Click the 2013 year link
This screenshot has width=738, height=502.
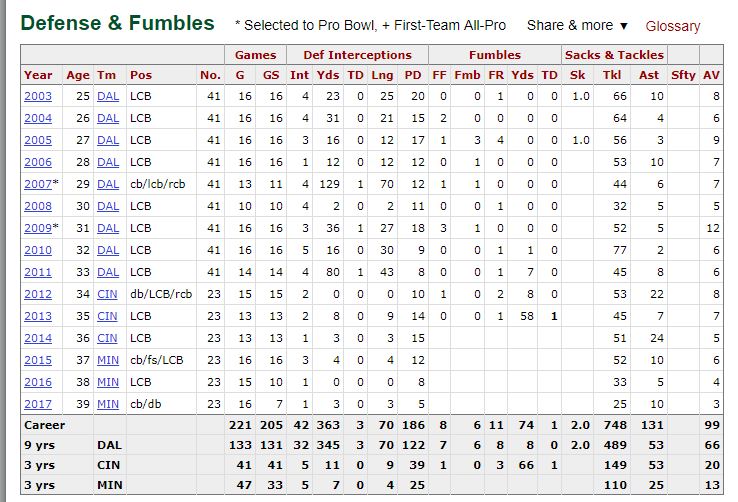tap(38, 316)
